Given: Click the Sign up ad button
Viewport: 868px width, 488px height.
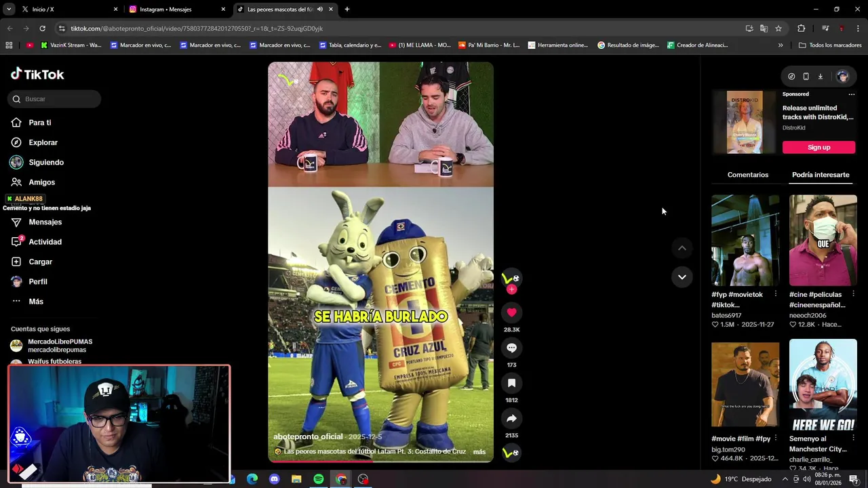Looking at the screenshot, I should click(x=818, y=147).
